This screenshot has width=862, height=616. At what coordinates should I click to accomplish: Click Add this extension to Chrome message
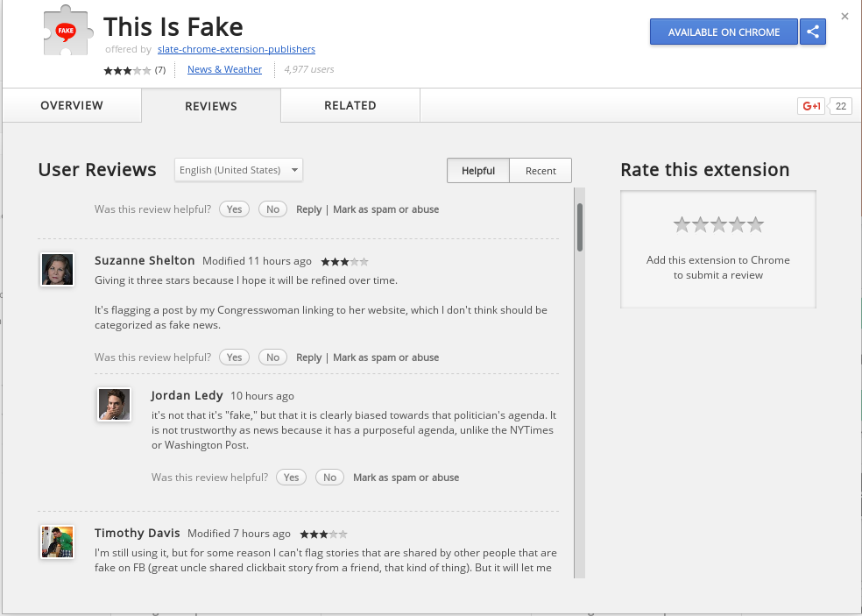click(718, 267)
